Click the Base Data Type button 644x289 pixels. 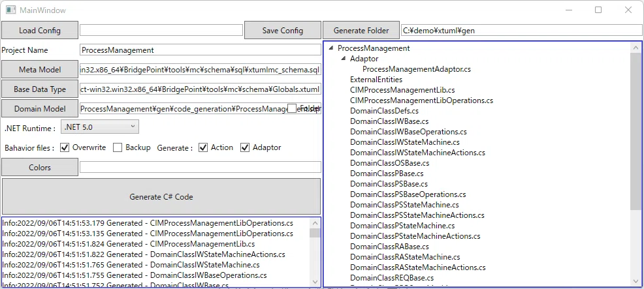(40, 89)
